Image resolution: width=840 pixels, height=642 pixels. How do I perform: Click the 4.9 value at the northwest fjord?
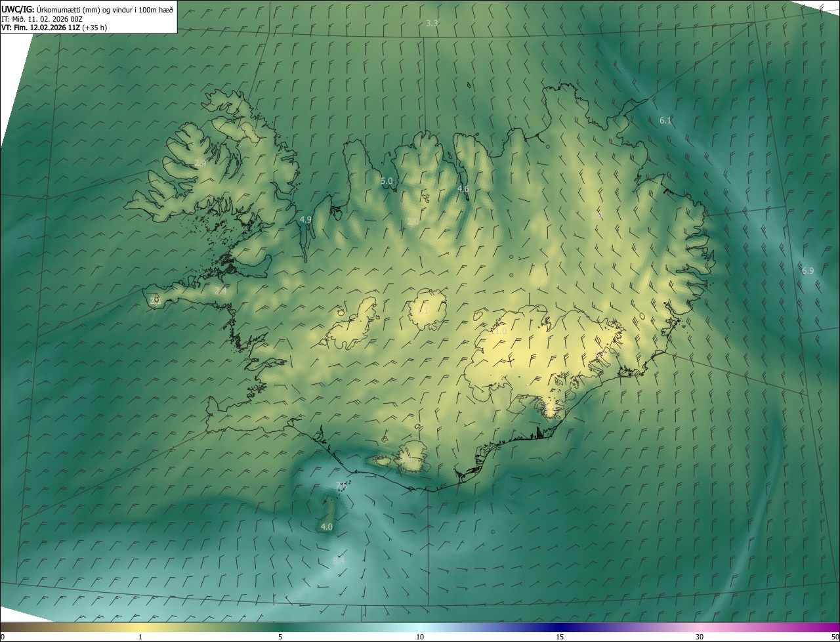[x=305, y=219]
